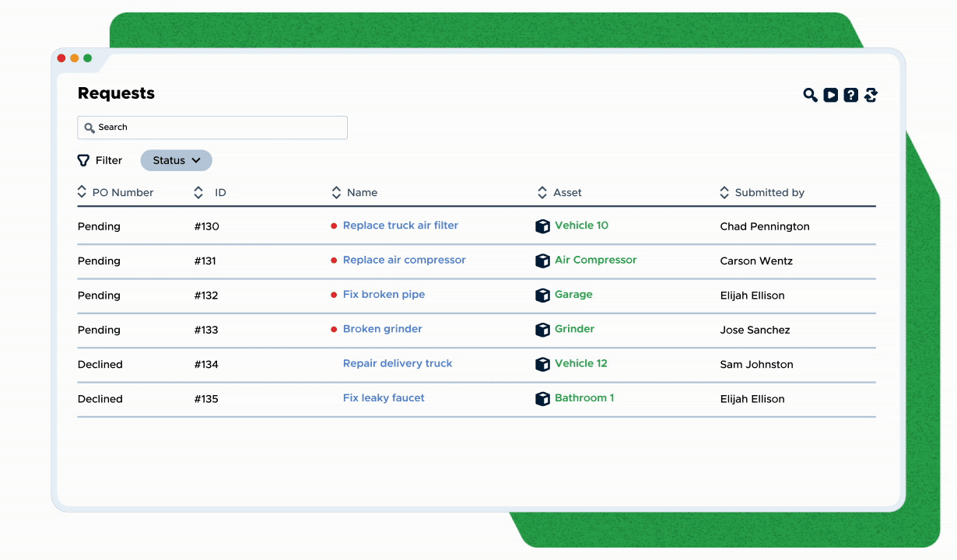Open the Fix broken pipe request
The image size is (957, 560).
click(384, 295)
